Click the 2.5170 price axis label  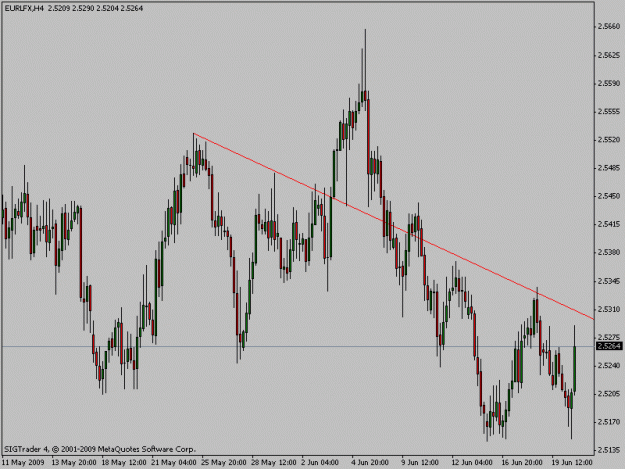(609, 422)
